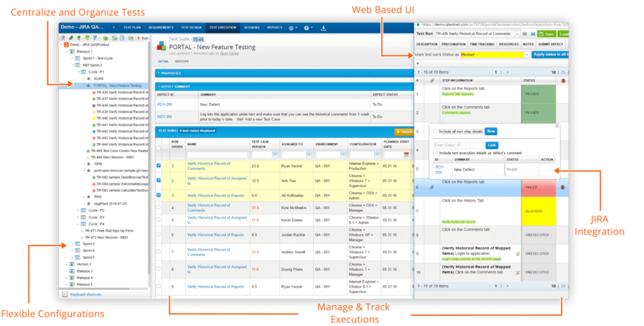This screenshot has width=644, height=326.
Task: Collapse the RBT Sprint 2 node
Action: (72, 65)
